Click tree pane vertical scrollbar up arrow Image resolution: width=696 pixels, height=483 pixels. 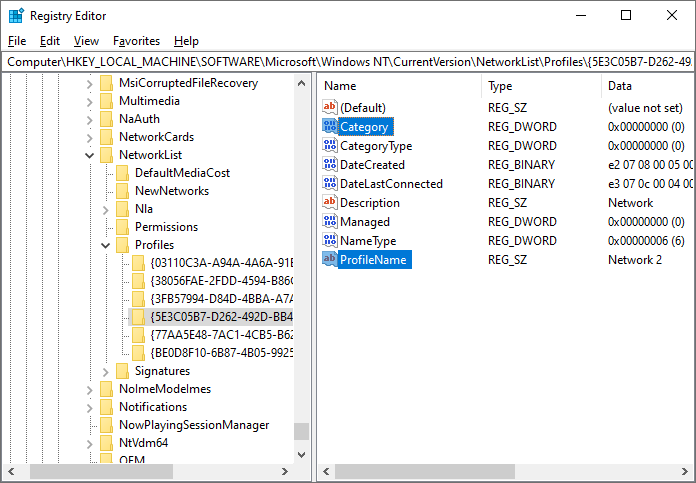(301, 83)
